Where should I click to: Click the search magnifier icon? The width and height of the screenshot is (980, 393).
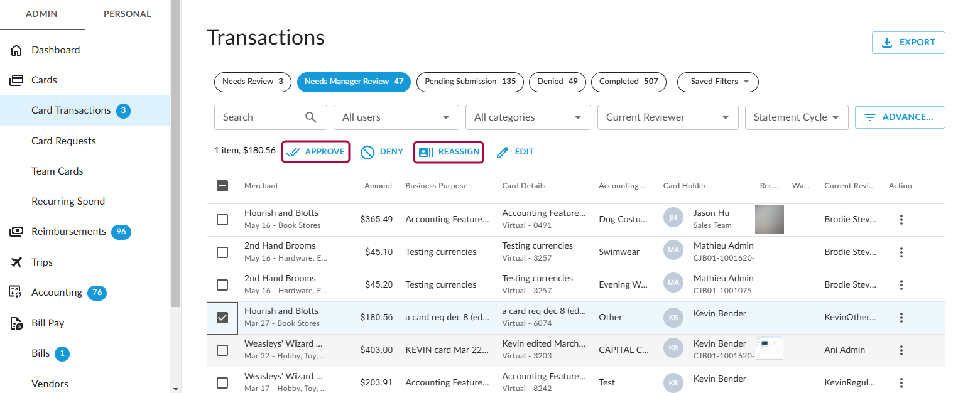(x=311, y=117)
